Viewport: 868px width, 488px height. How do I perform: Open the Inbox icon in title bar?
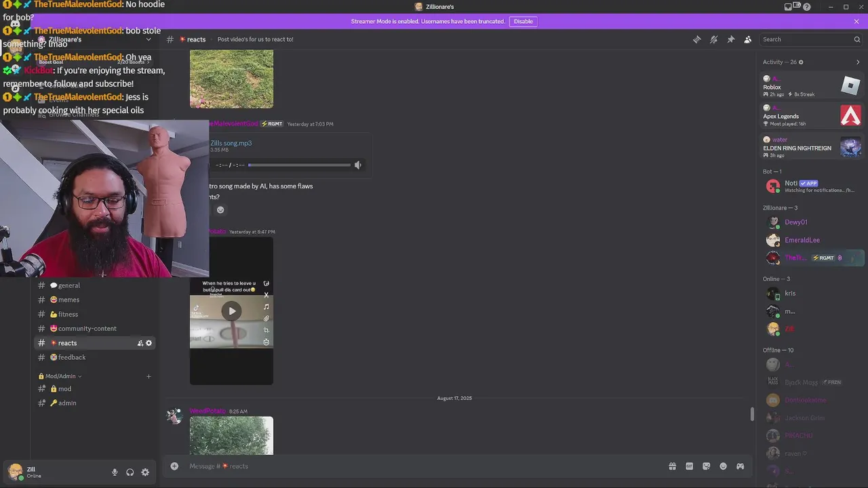pyautogui.click(x=788, y=7)
